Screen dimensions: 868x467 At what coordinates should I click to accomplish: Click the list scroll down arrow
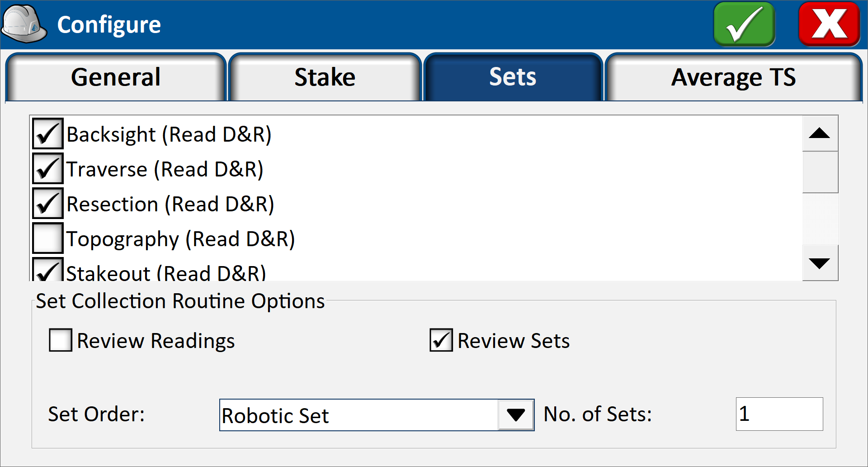pos(820,263)
